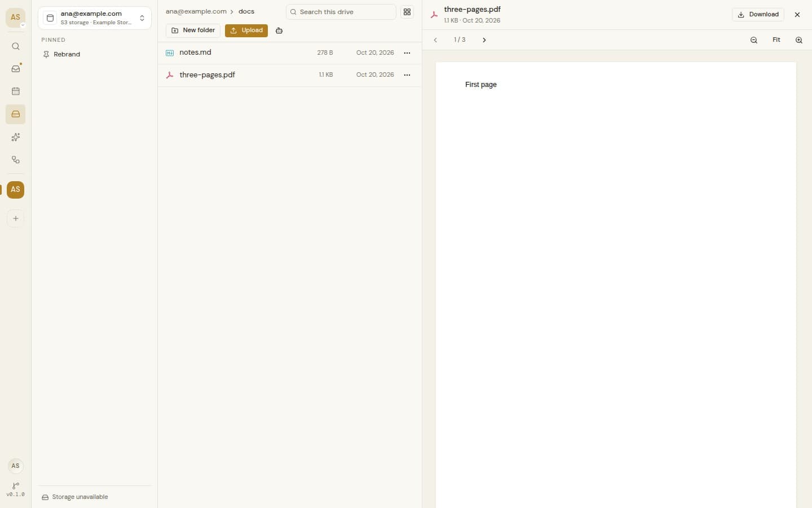Go to next PDF page

pos(484,40)
